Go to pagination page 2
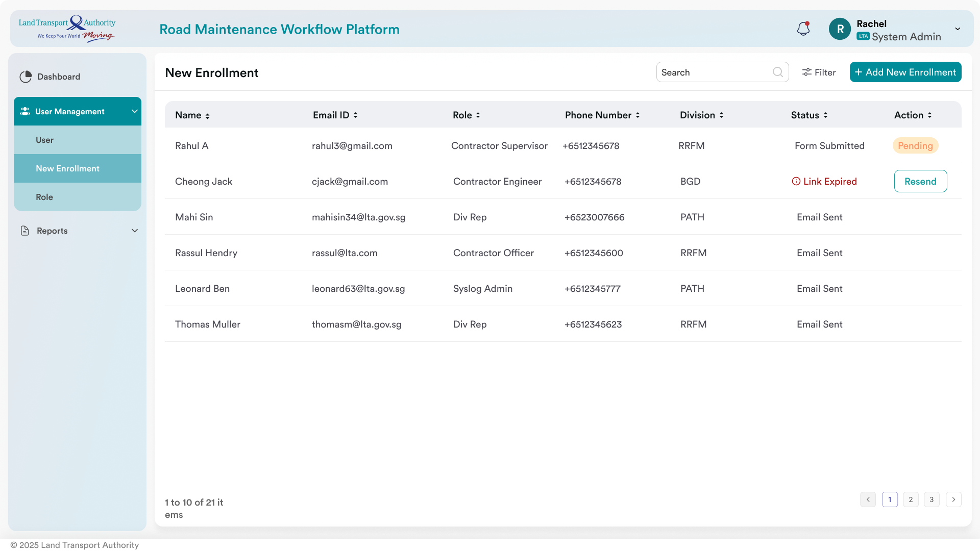980x551 pixels. [x=911, y=499]
